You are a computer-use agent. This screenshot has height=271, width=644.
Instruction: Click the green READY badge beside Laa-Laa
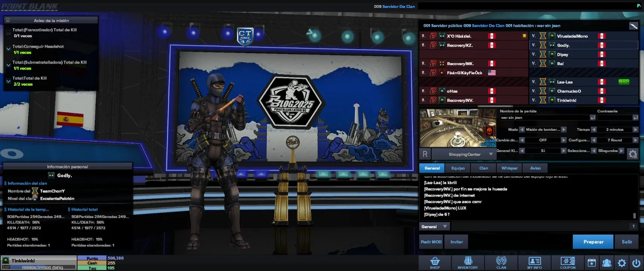[x=624, y=82]
